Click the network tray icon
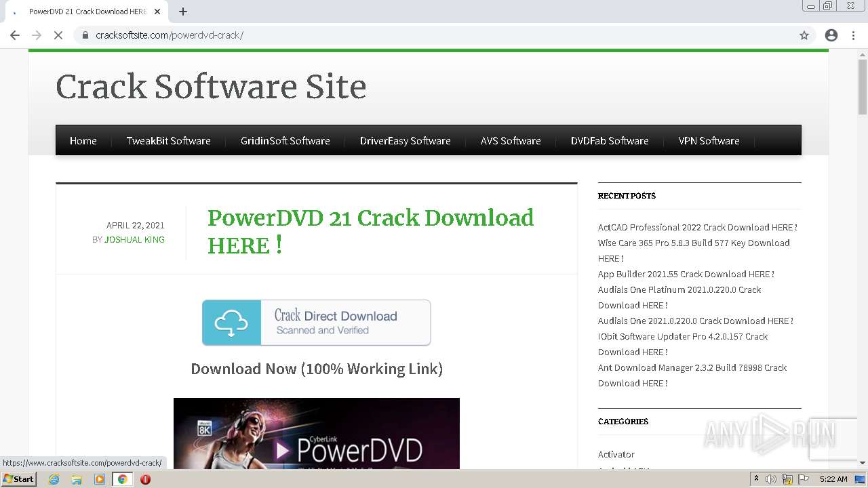868x488 pixels. [787, 479]
